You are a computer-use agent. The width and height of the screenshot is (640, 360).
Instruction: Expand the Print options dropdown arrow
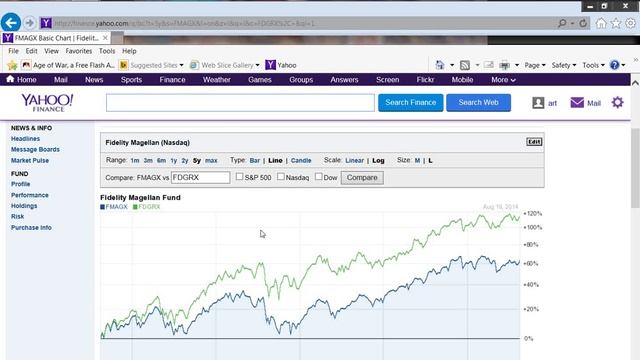517,65
